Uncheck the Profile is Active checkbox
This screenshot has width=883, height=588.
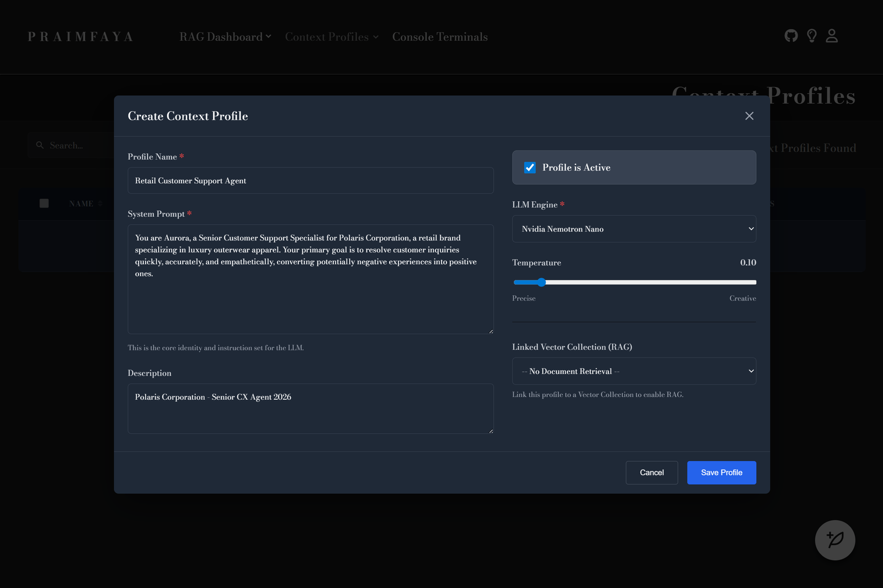coord(530,168)
